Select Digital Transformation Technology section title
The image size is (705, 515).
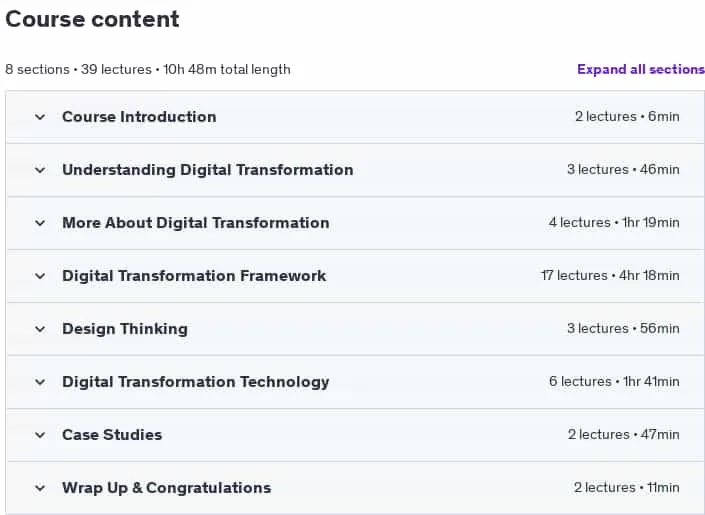pos(196,382)
